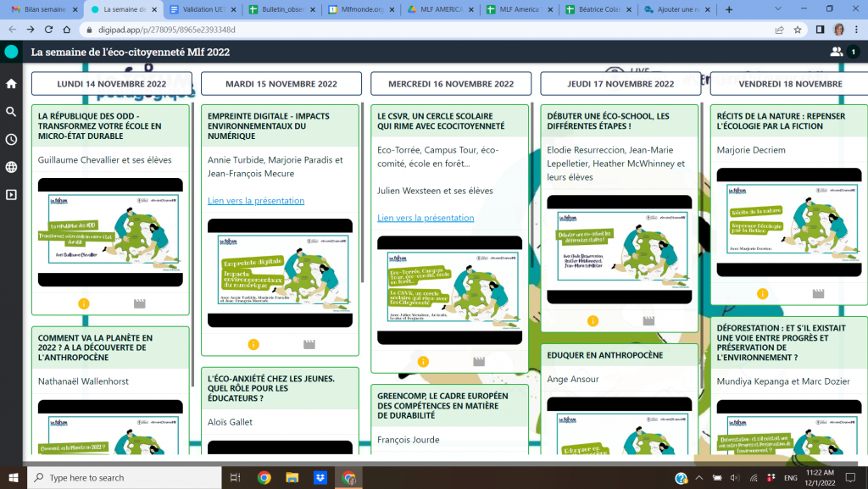Screen dimensions: 868x489
Task: Click Jeudi 17 Novembre 2022 column header
Action: click(x=620, y=84)
